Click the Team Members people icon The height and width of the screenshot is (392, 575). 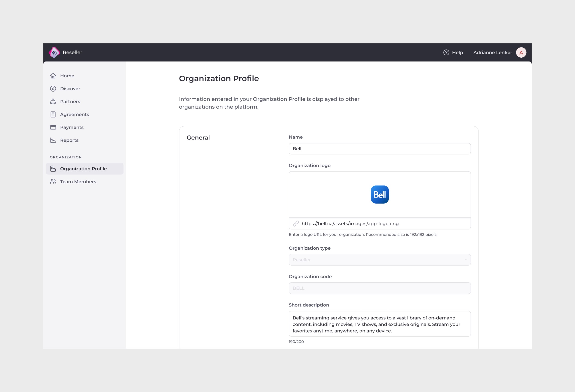53,182
